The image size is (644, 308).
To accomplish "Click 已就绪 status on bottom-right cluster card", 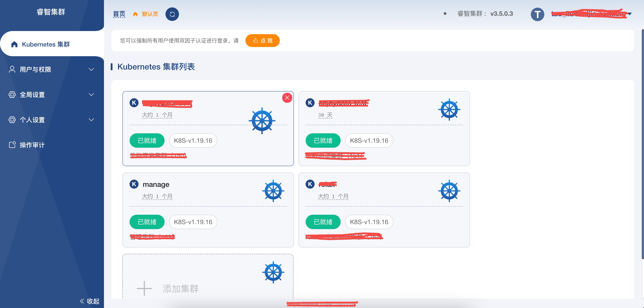I will point(323,222).
